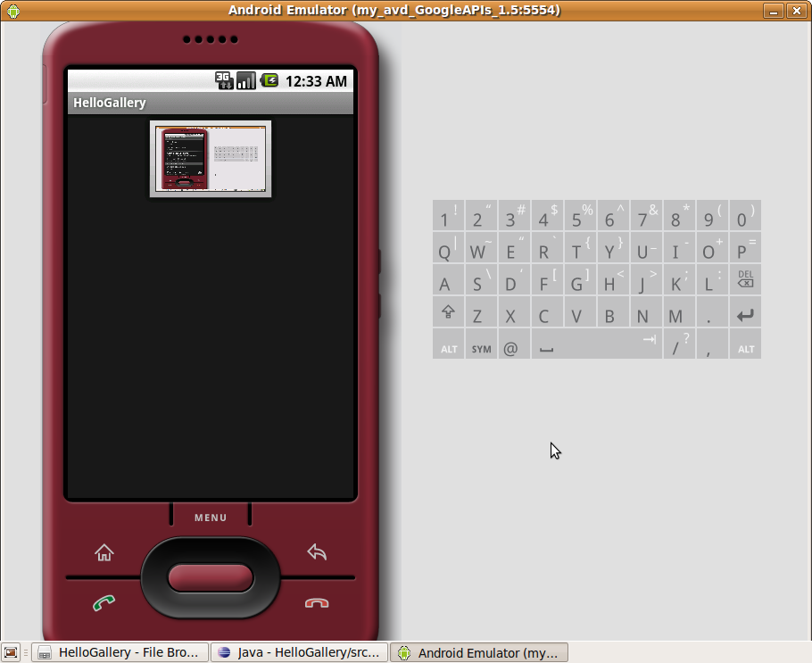Image resolution: width=812 pixels, height=663 pixels.
Task: Click the M key
Action: point(679,311)
